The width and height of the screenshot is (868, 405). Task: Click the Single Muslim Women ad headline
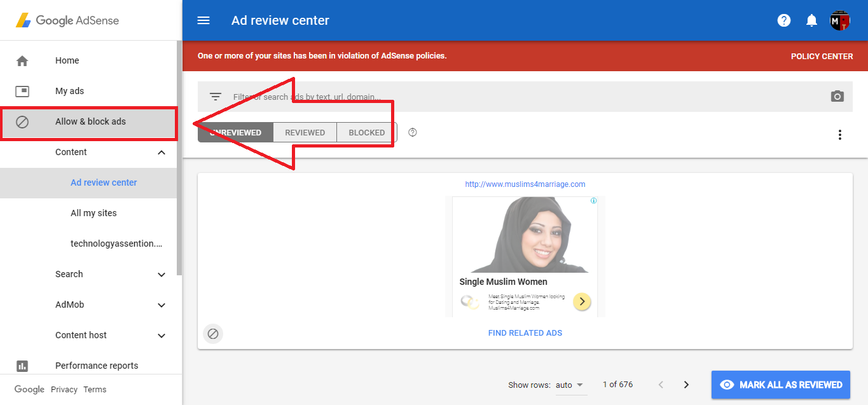[503, 282]
